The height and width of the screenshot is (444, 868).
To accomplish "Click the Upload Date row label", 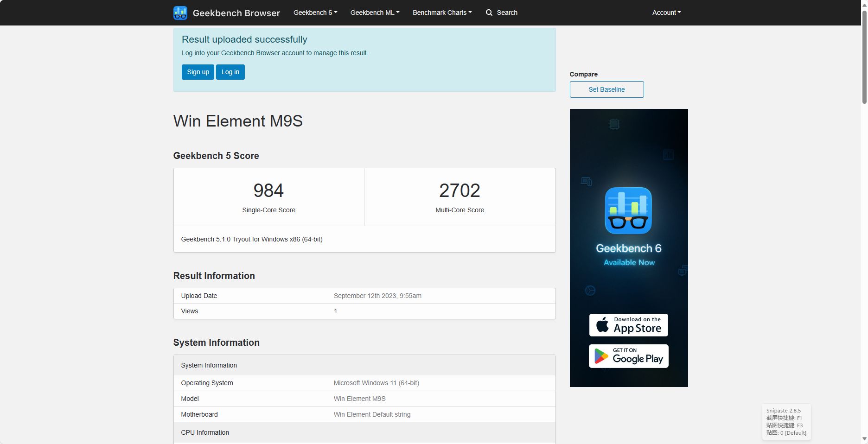I will pyautogui.click(x=199, y=296).
